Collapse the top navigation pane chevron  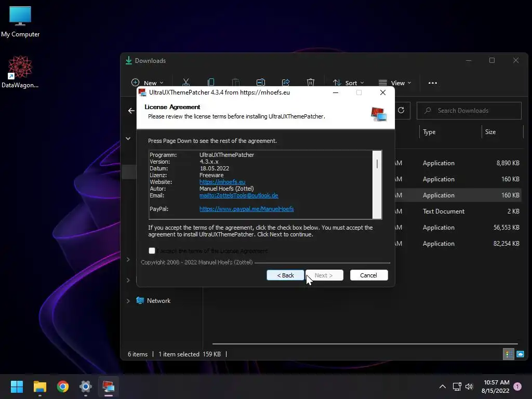pos(128,138)
